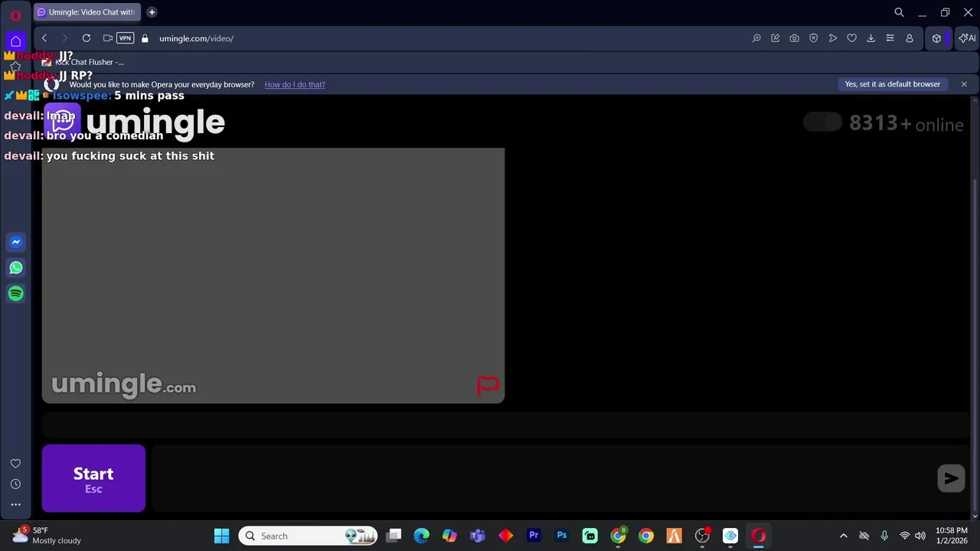Open Task View from taskbar
Viewport: 980px width, 551px height.
pyautogui.click(x=394, y=536)
